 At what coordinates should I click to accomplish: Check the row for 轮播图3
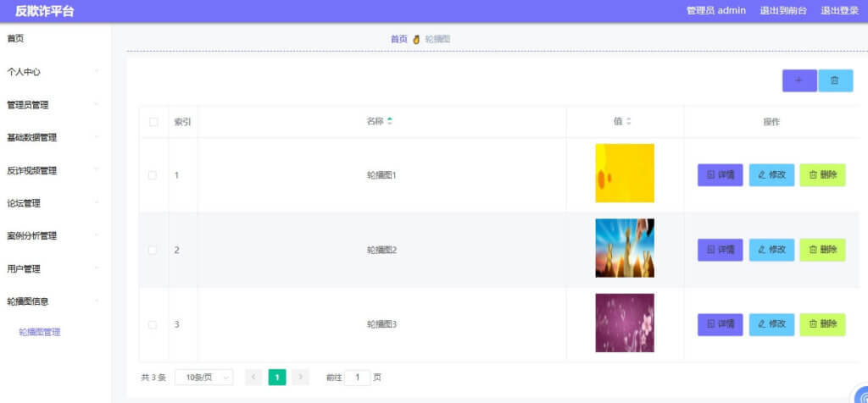[x=153, y=324]
